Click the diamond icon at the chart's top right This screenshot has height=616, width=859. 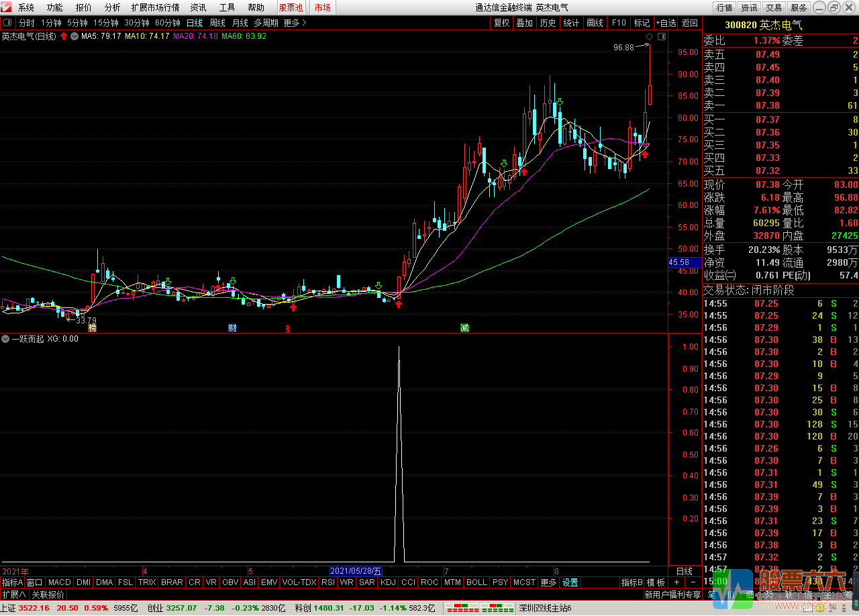(x=649, y=36)
